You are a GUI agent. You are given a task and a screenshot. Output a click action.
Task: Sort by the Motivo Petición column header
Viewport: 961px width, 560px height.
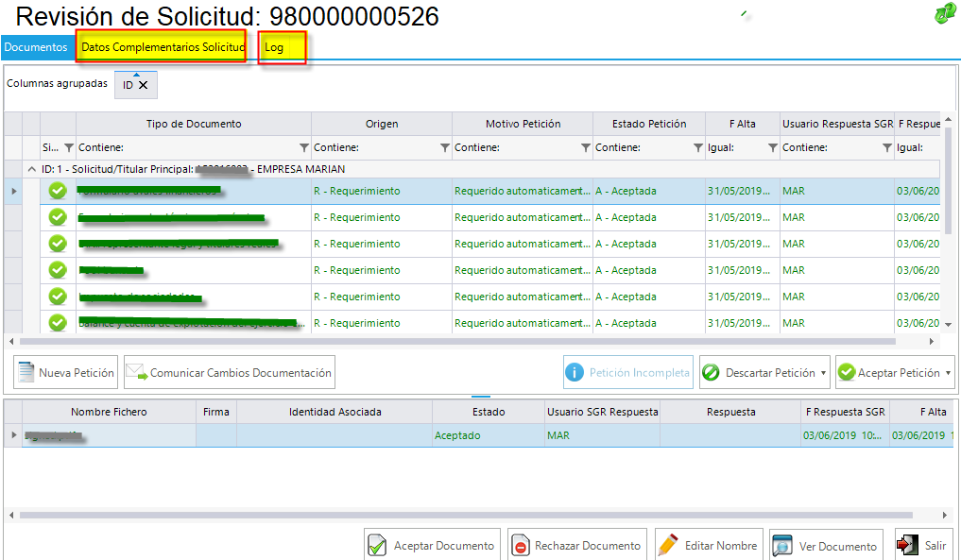523,124
